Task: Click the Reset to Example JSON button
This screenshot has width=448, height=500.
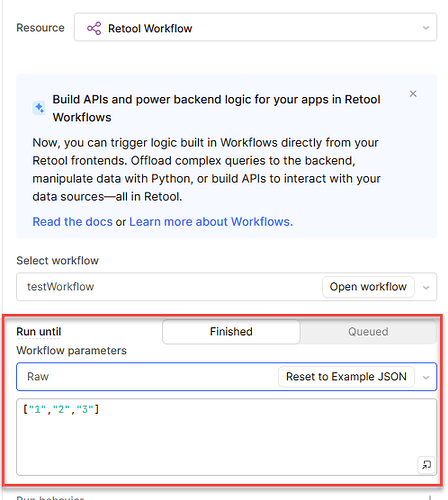Action: (346, 377)
